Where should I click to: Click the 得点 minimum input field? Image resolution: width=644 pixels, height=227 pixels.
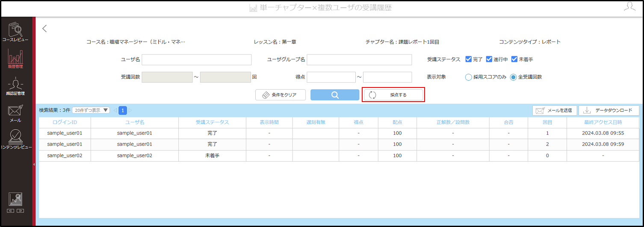pos(331,77)
